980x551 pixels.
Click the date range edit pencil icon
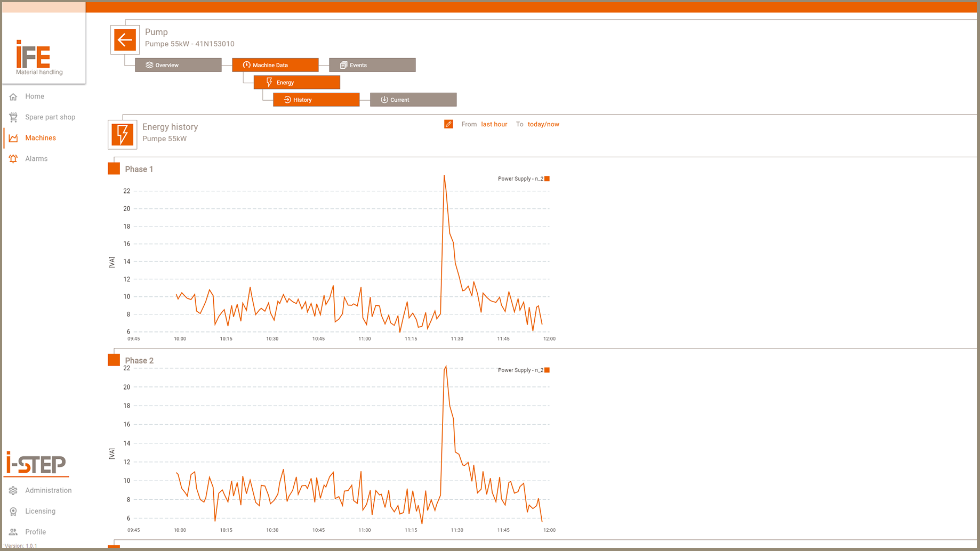click(x=448, y=124)
